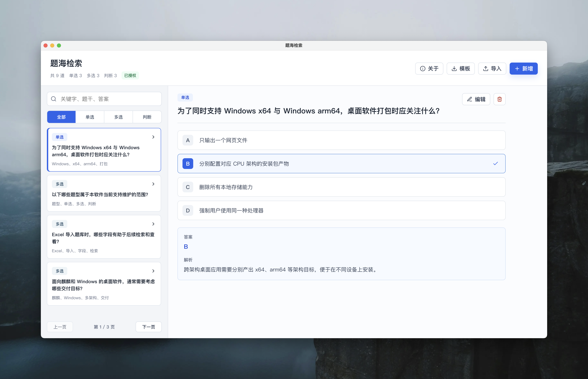Expand chevron on Windows x64 question card
The height and width of the screenshot is (379, 588).
(153, 137)
